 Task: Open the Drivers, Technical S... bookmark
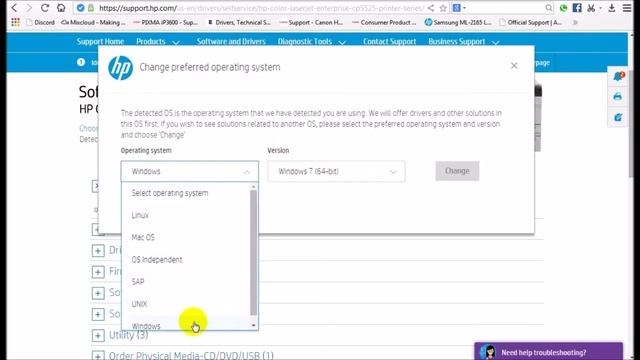coord(239,22)
